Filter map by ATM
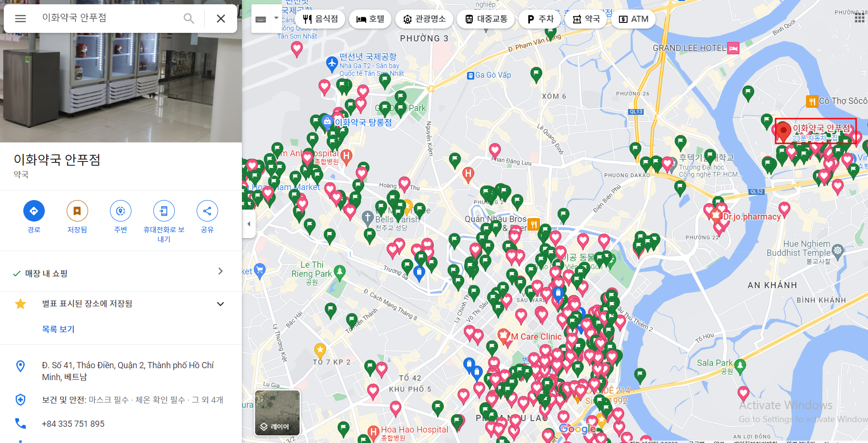Screen dimensions: 868x443 (x=633, y=19)
